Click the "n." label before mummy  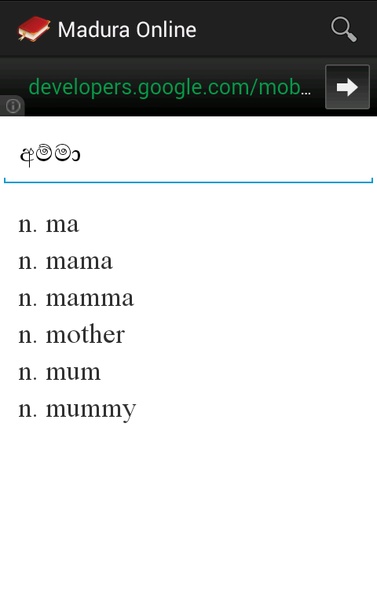coord(28,409)
